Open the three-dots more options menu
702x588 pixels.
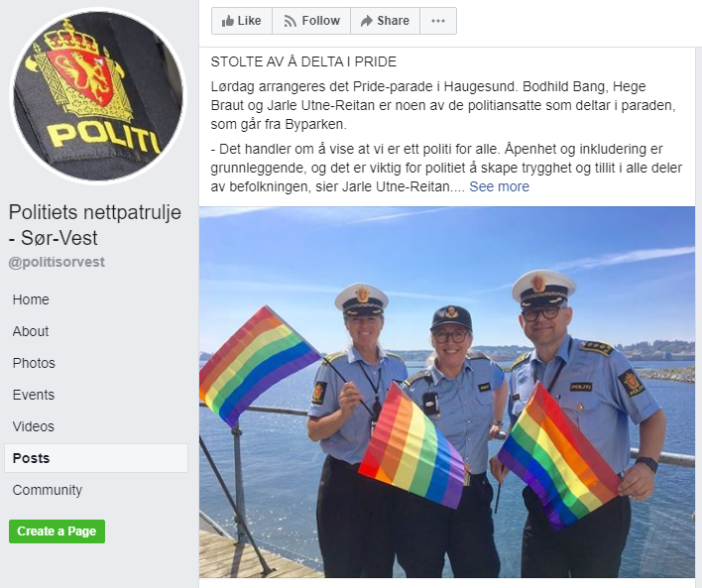(x=438, y=21)
